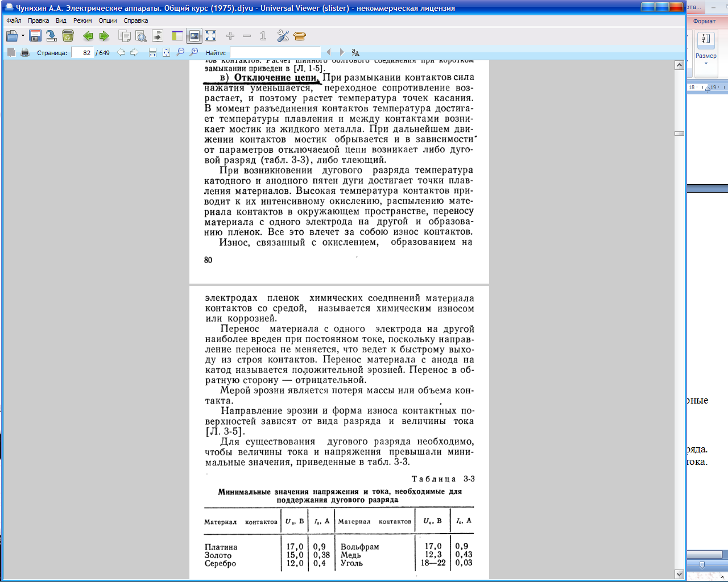Click find next triangle arrow
This screenshot has width=728, height=582.
[342, 52]
